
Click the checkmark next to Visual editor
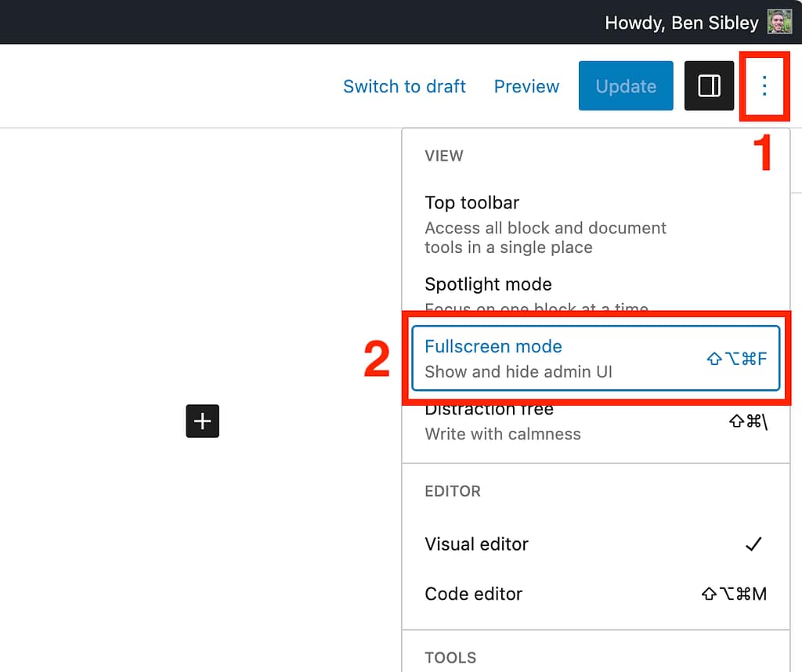[754, 544]
